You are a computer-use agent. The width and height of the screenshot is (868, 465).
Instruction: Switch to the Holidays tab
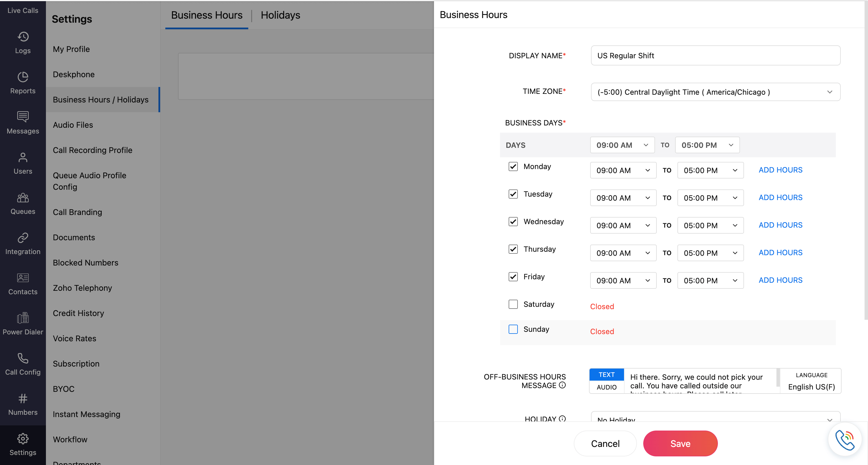280,15
